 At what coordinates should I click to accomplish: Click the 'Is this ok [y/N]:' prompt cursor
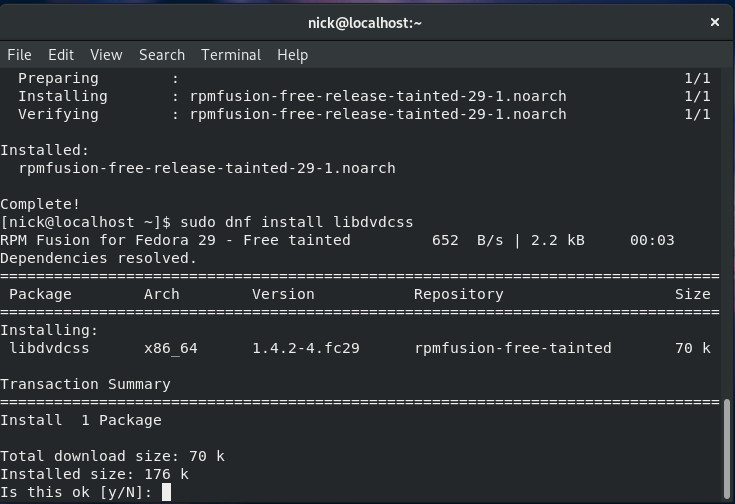click(x=166, y=492)
